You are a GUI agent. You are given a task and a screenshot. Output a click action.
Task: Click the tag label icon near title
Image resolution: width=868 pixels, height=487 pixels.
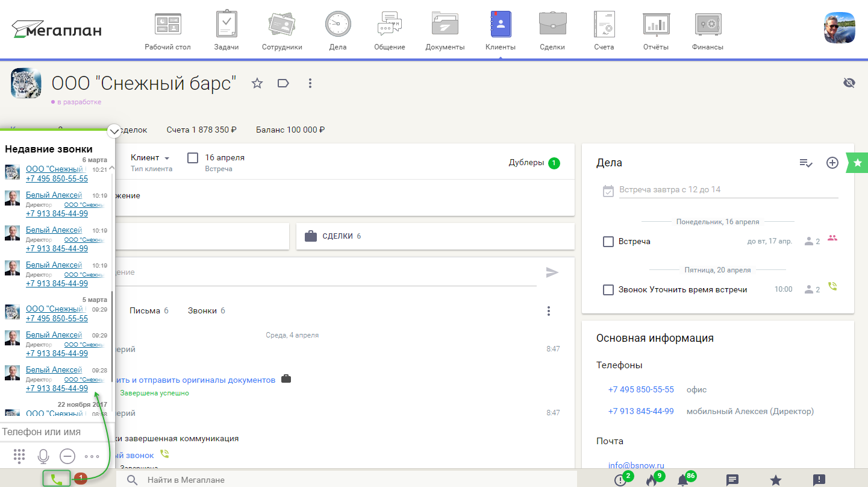283,83
